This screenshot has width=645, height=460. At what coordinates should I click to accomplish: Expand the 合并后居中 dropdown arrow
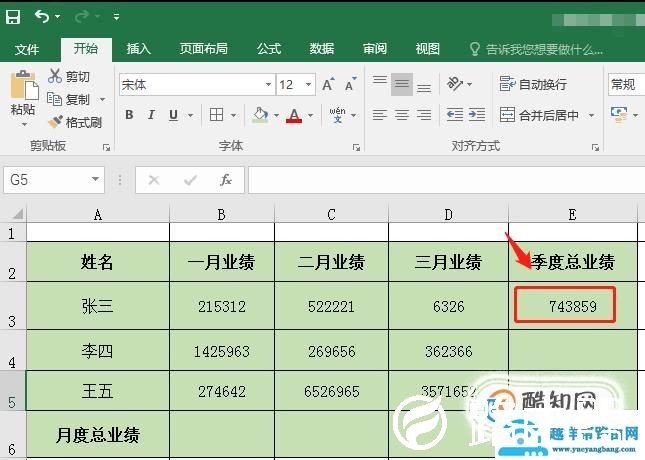point(592,115)
